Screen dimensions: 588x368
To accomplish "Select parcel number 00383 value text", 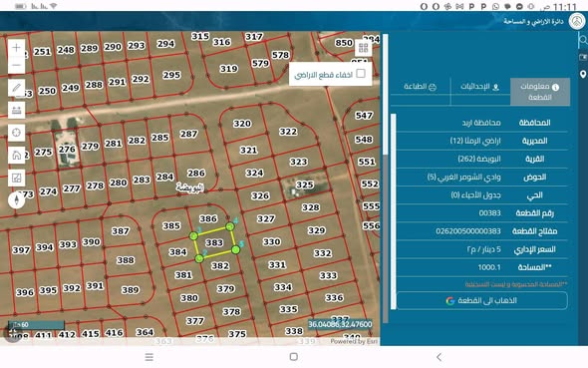I will click(489, 213).
